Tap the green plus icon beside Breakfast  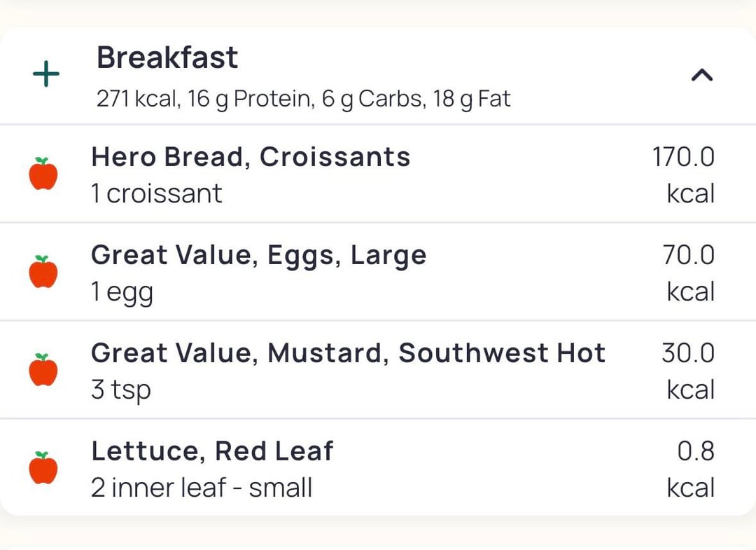pos(46,74)
